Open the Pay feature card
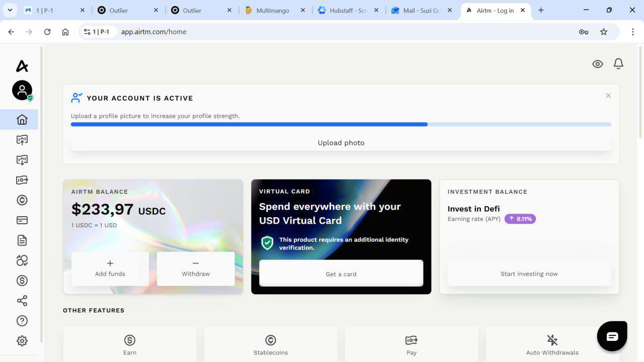Viewport: 644px width, 362px height. 412,344
